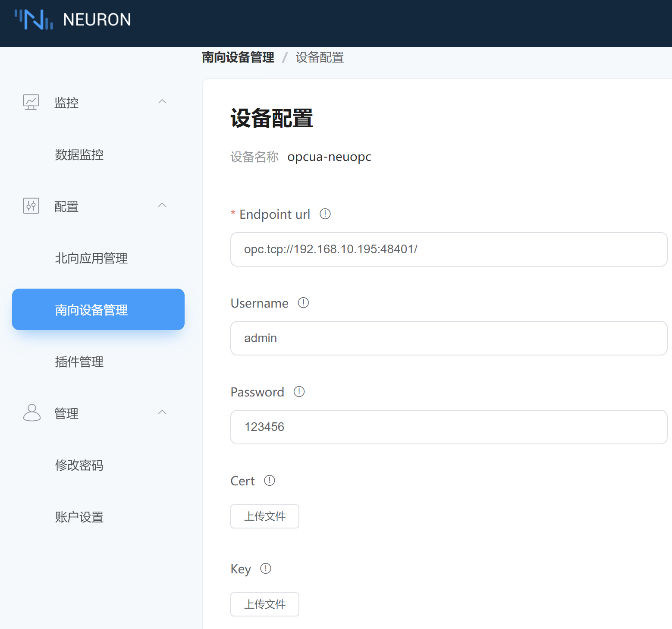Collapse the 配置 sidebar section
Image resolution: width=672 pixels, height=629 pixels.
point(162,204)
